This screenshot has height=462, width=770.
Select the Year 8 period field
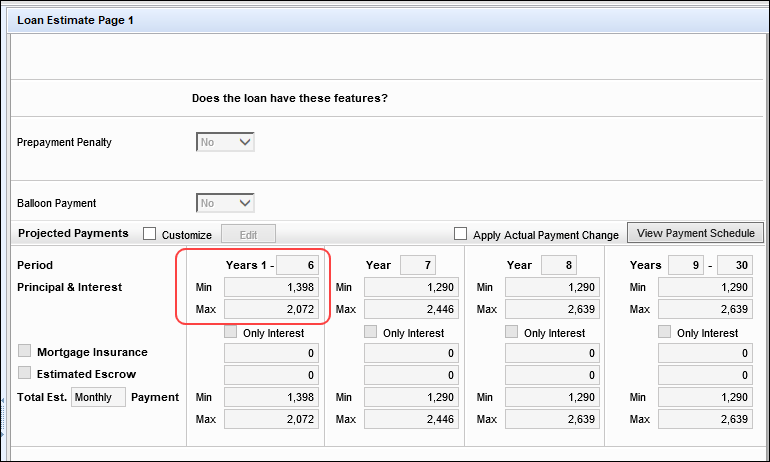[x=558, y=265]
